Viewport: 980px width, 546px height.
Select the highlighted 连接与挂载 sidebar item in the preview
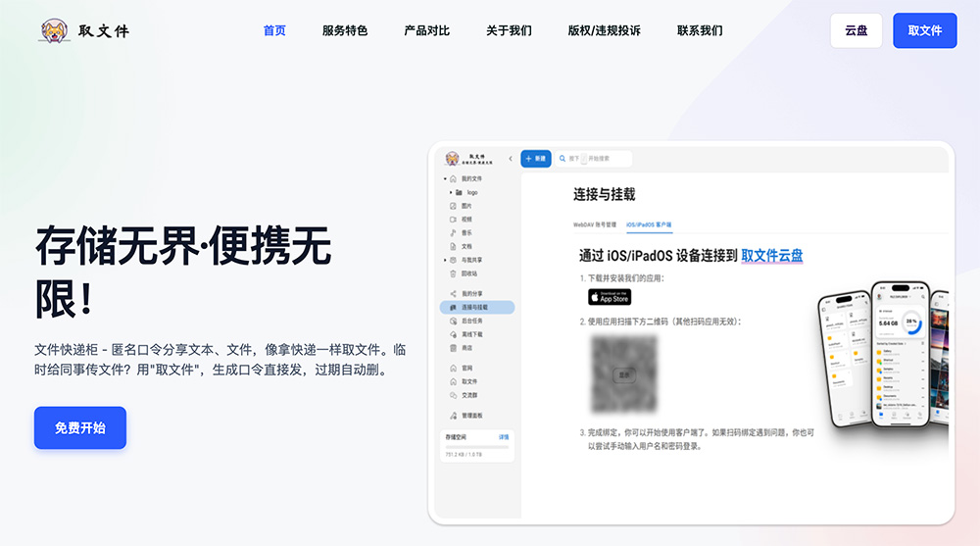[x=477, y=308]
